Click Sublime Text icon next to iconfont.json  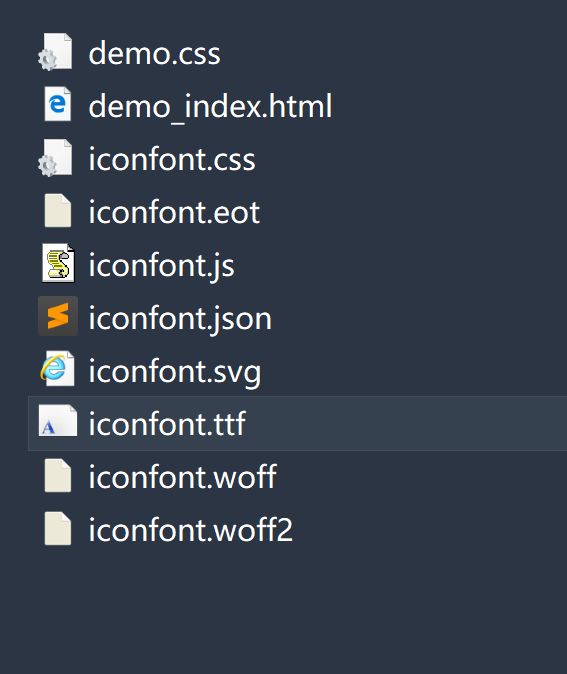pyautogui.click(x=58, y=316)
